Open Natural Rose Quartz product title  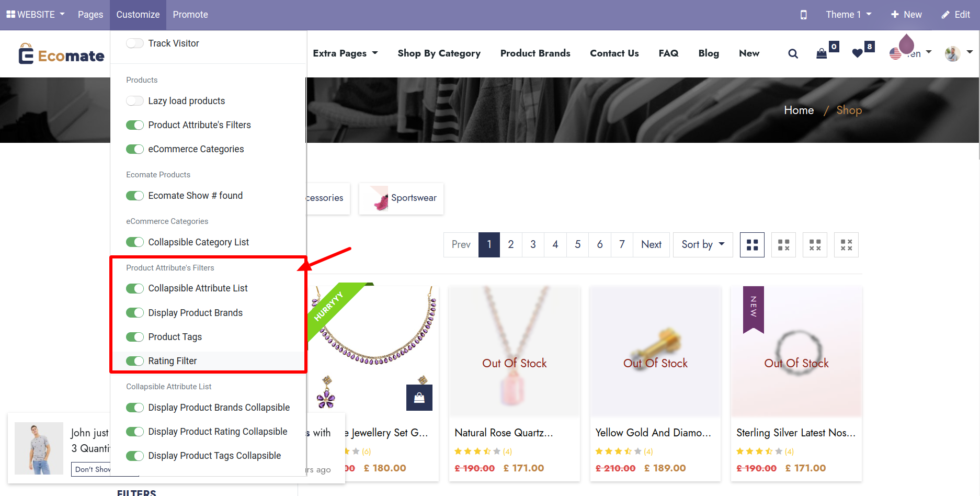click(x=504, y=433)
